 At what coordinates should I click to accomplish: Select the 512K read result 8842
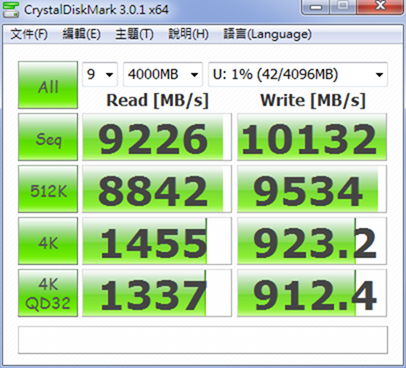pos(157,189)
